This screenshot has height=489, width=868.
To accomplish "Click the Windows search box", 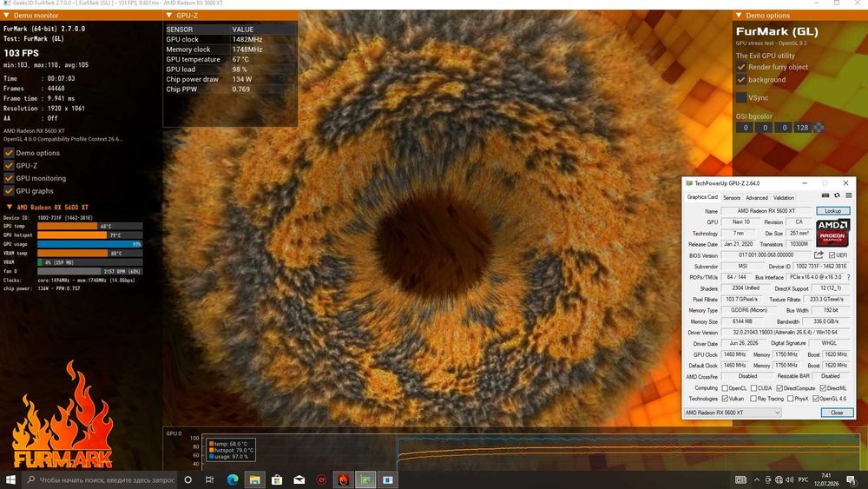I will [x=100, y=479].
